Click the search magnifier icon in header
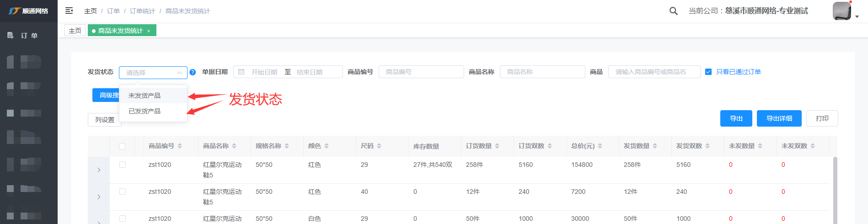Image resolution: width=868 pixels, height=224 pixels. [673, 11]
